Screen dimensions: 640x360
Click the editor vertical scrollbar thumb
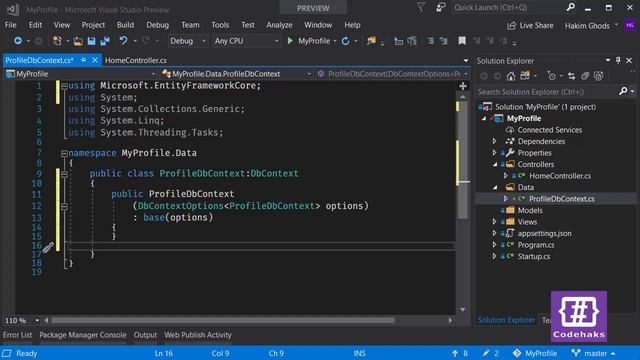(x=463, y=159)
